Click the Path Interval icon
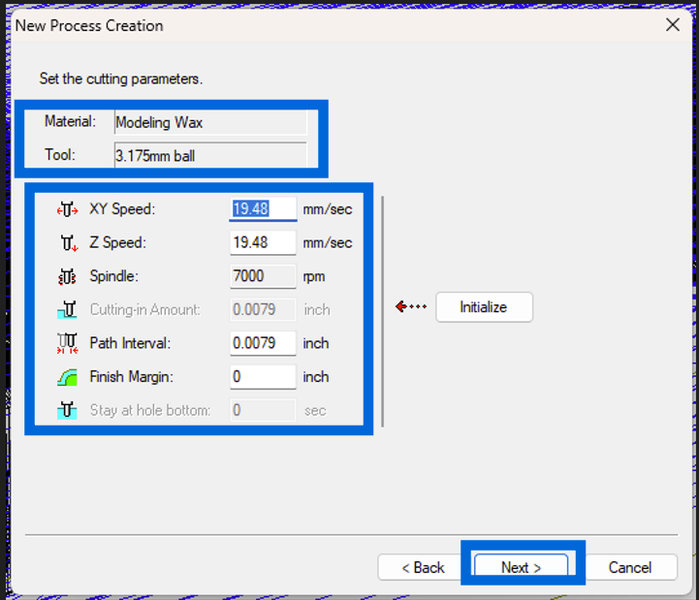Viewport: 699px width, 600px height. pyautogui.click(x=68, y=344)
